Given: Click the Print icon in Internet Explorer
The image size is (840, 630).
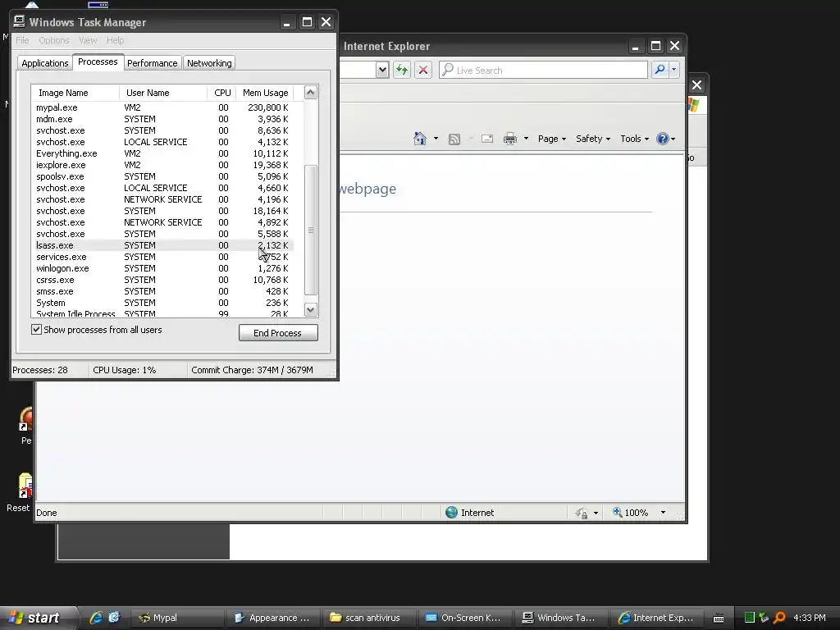Looking at the screenshot, I should 510,139.
